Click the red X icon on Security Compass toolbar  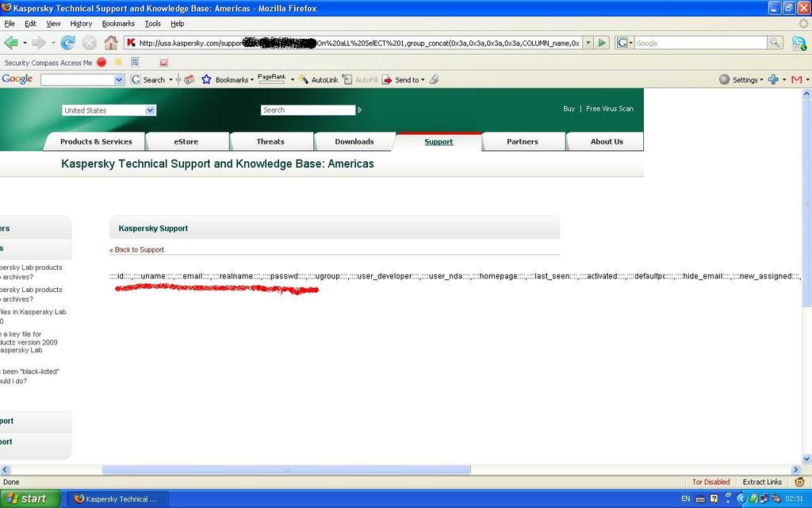tap(163, 62)
